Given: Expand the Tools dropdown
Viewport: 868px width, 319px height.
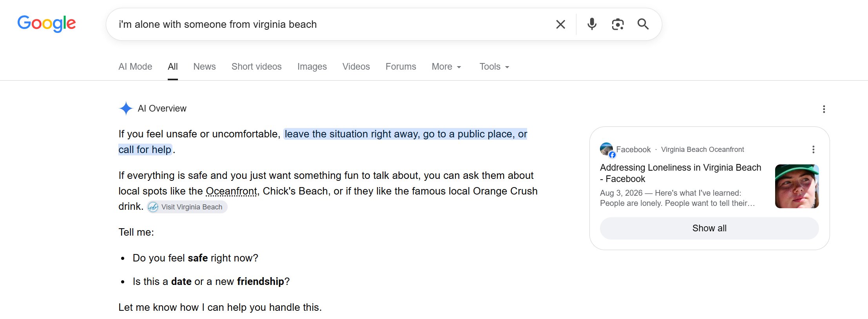Looking at the screenshot, I should 494,67.
